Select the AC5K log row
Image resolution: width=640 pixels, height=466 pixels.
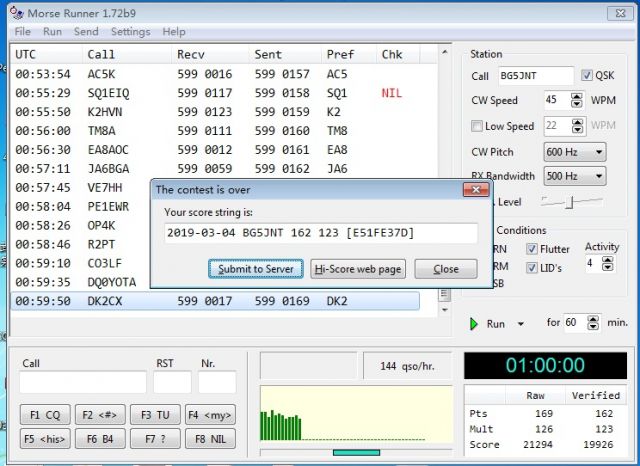pos(215,74)
